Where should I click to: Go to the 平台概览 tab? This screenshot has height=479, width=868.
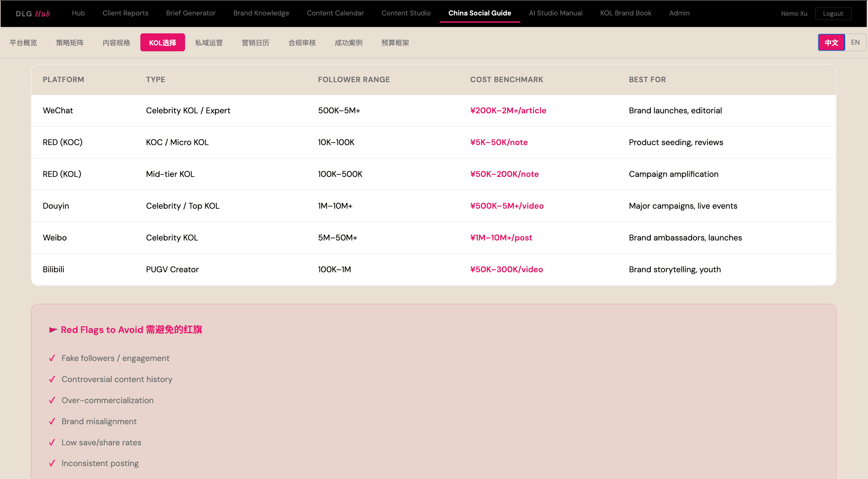(23, 43)
